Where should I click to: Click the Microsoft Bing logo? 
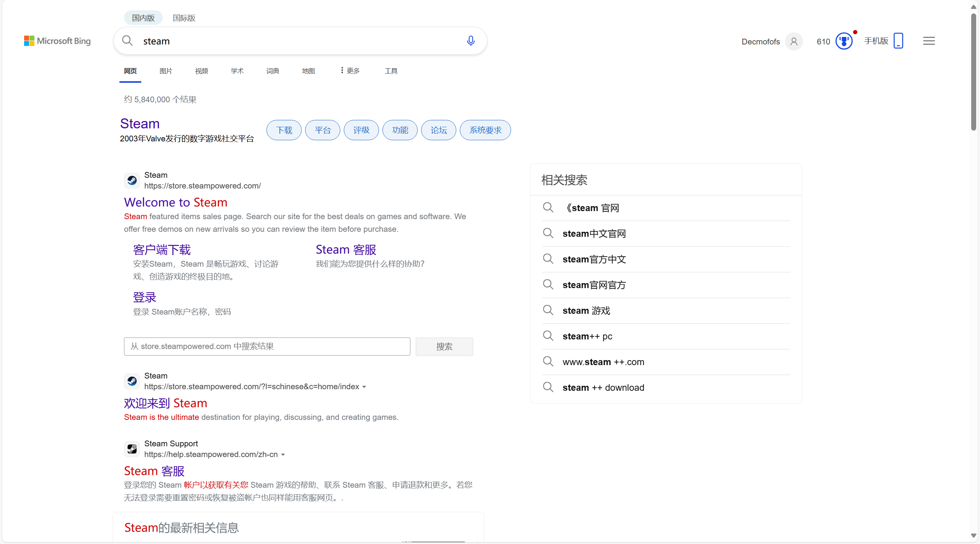point(57,41)
